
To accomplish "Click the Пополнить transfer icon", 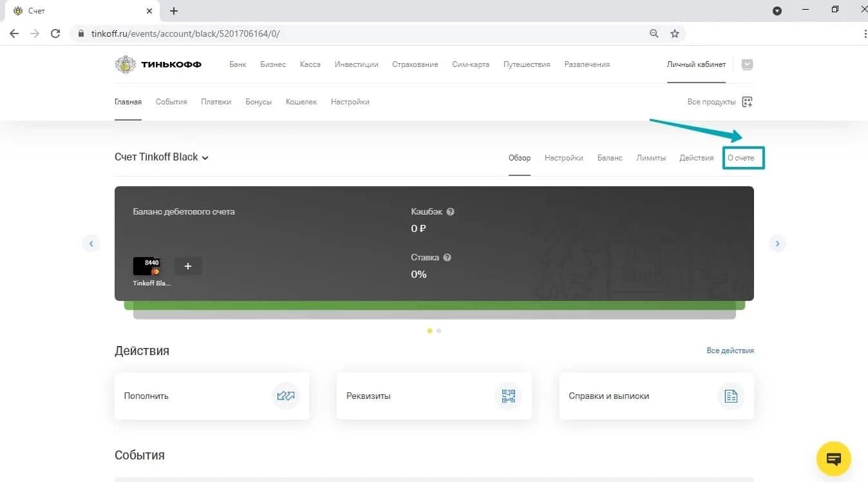I will pyautogui.click(x=285, y=396).
